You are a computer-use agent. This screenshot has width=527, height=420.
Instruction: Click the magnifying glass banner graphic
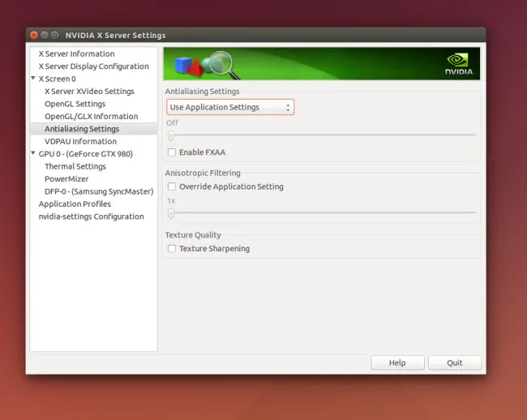tap(217, 63)
